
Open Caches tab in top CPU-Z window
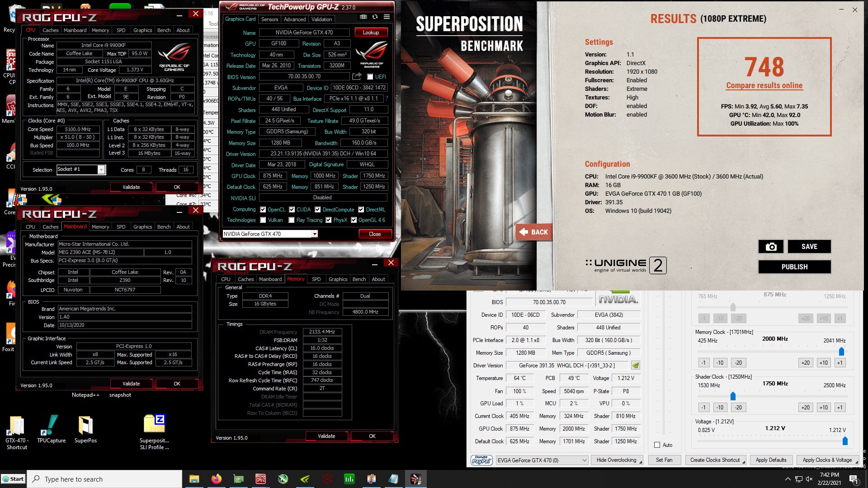pyautogui.click(x=51, y=30)
